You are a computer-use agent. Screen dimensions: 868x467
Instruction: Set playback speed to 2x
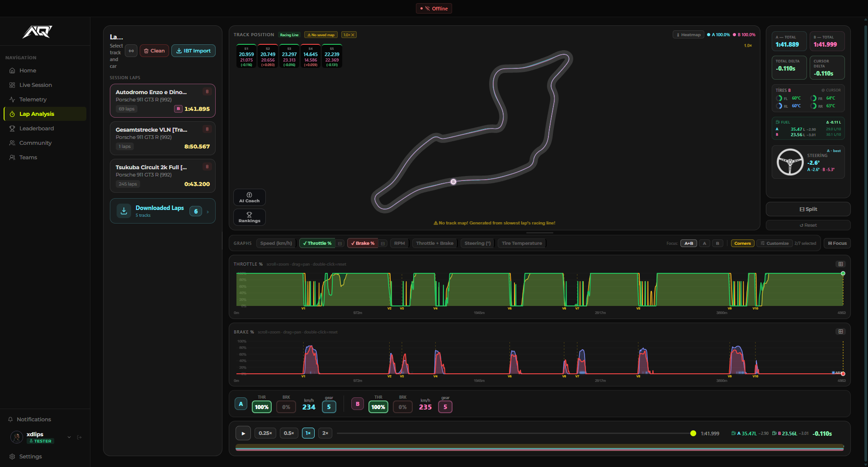click(325, 434)
